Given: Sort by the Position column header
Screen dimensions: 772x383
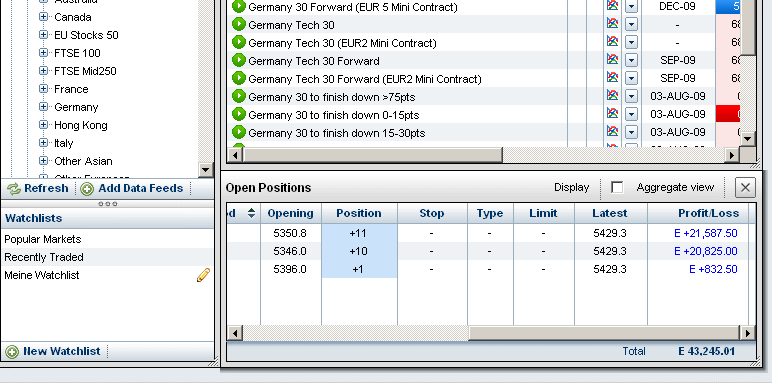Looking at the screenshot, I should click(359, 213).
